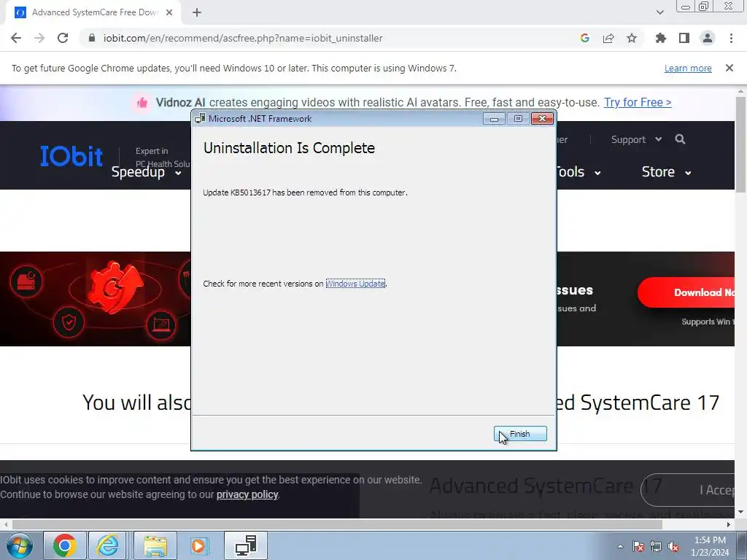The image size is (747, 560).
Task: Click the Advanced SystemCare red gear graphic
Action: [x=115, y=287]
